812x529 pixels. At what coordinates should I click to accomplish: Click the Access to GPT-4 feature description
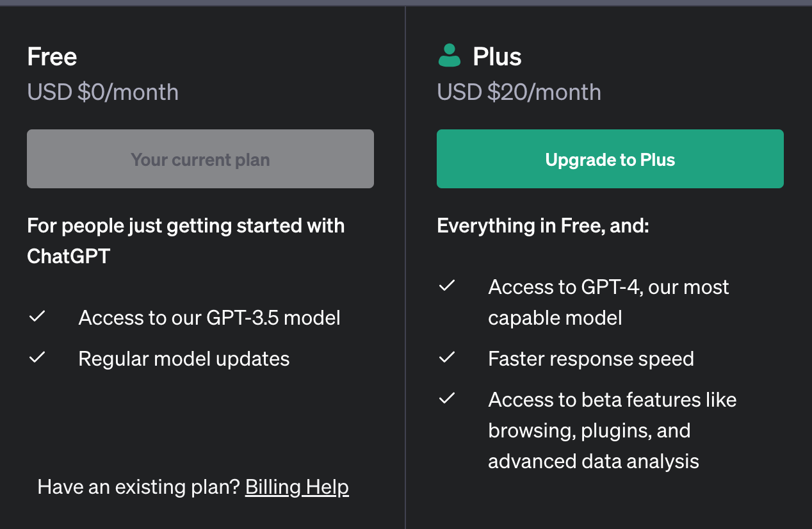tap(608, 302)
